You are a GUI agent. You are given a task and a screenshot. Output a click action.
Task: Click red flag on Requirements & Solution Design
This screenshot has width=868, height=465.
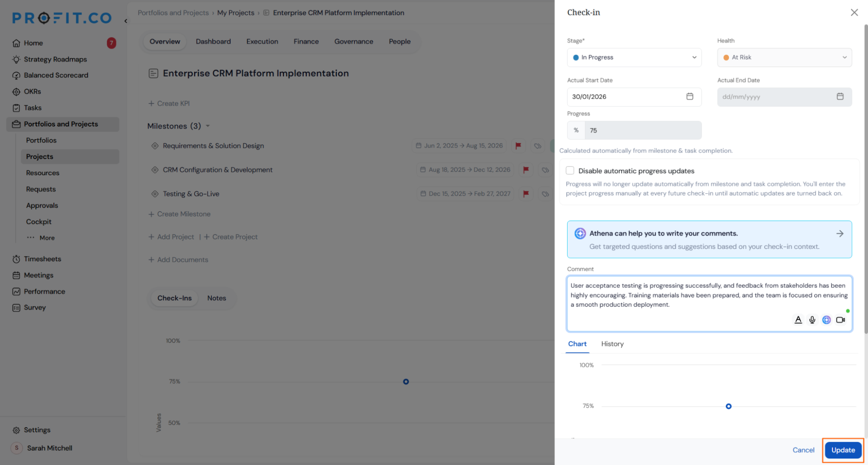click(x=518, y=146)
